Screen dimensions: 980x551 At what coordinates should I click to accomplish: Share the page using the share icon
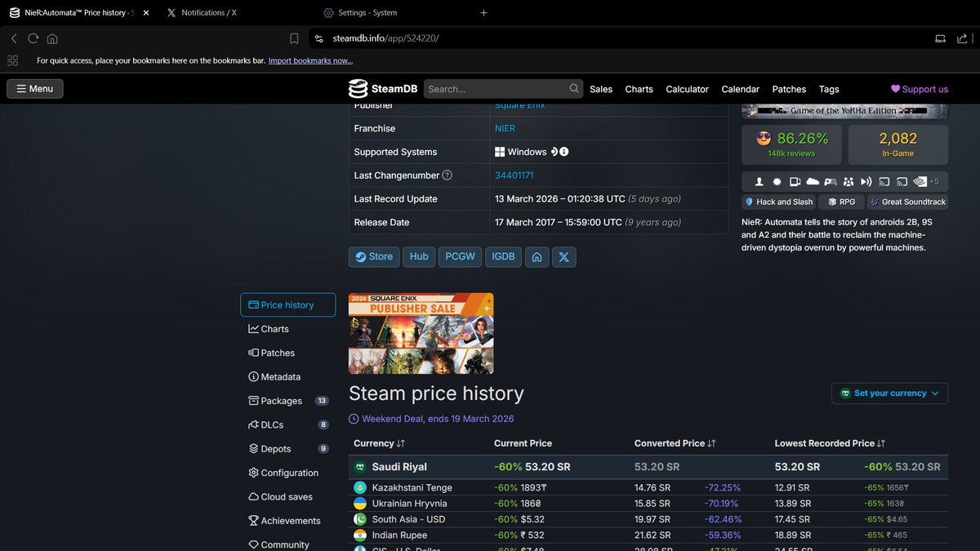(x=962, y=38)
